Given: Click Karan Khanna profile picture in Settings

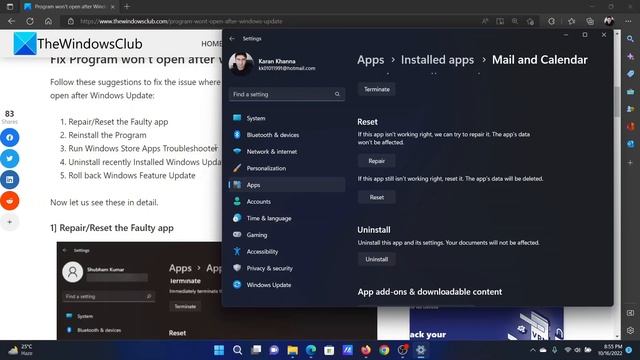Looking at the screenshot, I should pyautogui.click(x=240, y=64).
